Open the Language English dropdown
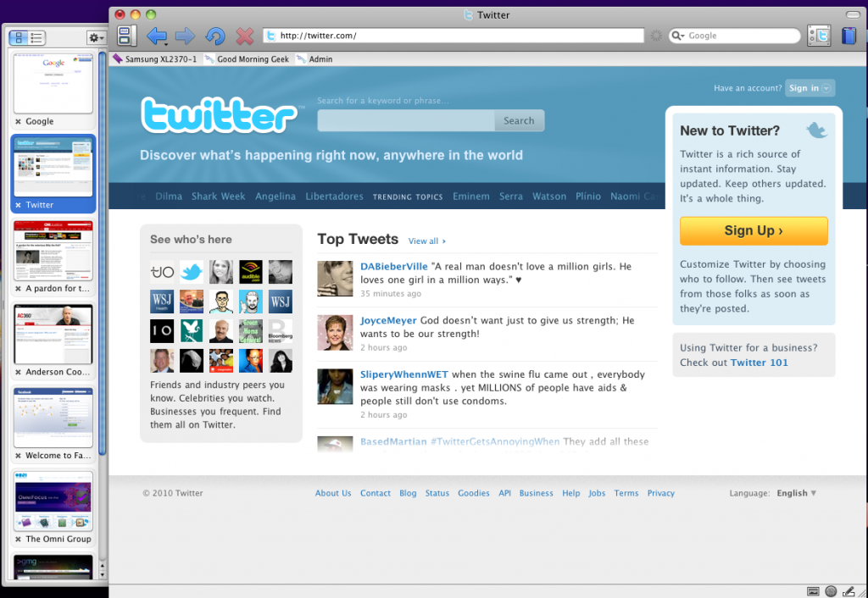This screenshot has height=598, width=868. [x=796, y=493]
